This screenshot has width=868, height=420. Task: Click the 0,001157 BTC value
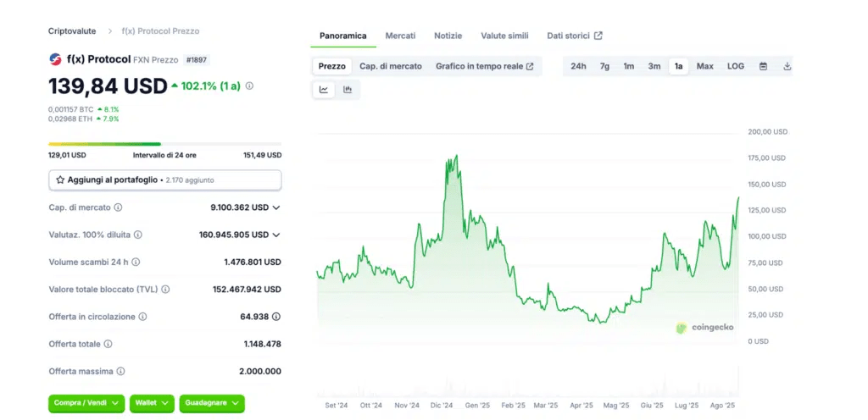click(x=71, y=109)
